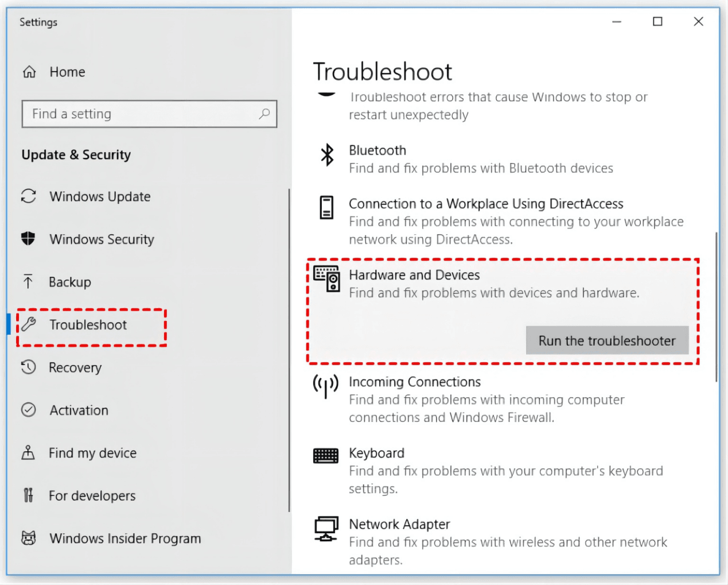Run the troubleshooter for Hardware and Devices
728x585 pixels.
click(x=607, y=340)
